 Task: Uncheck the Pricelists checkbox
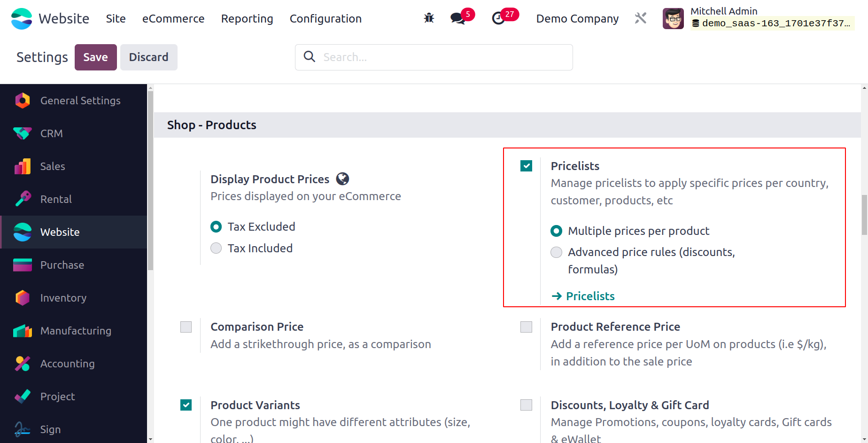[527, 166]
